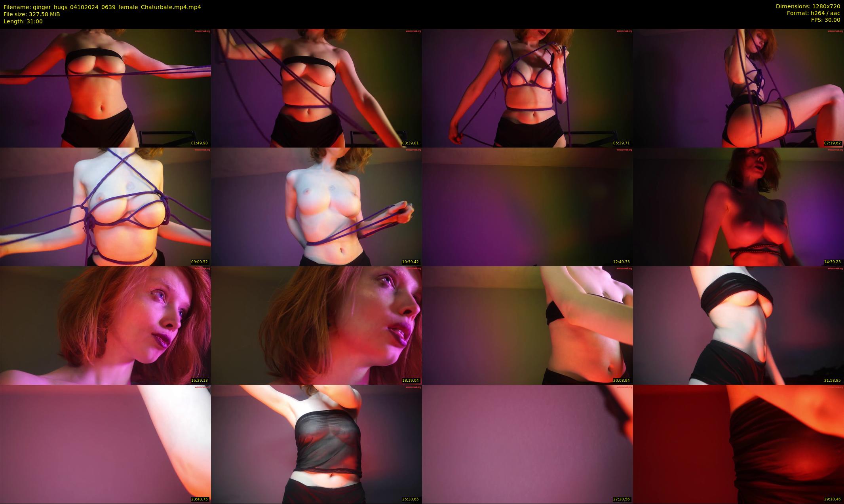Click the frame stamped 20:08.94
This screenshot has height=504, width=844.
[x=527, y=325]
